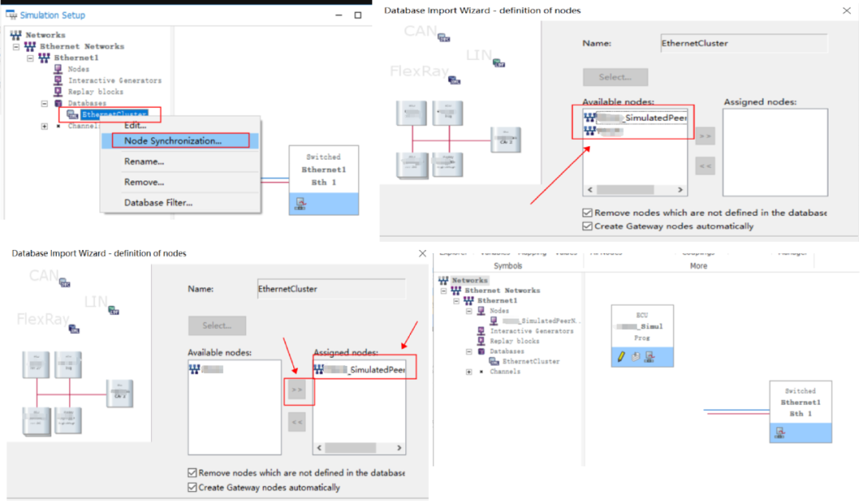Image resolution: width=863 pixels, height=504 pixels.
Task: Click << unassign button in wizard with empty Assigned list
Action: [x=705, y=165]
